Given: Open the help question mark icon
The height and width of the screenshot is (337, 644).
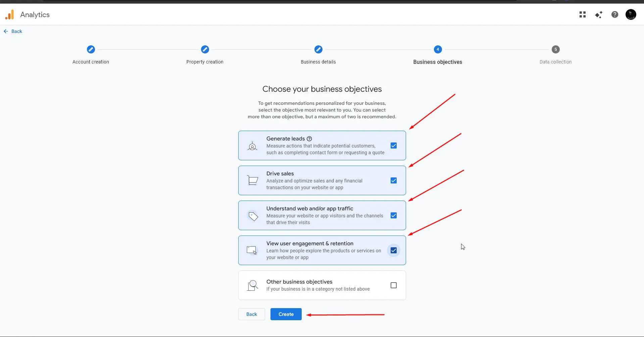Looking at the screenshot, I should 615,14.
